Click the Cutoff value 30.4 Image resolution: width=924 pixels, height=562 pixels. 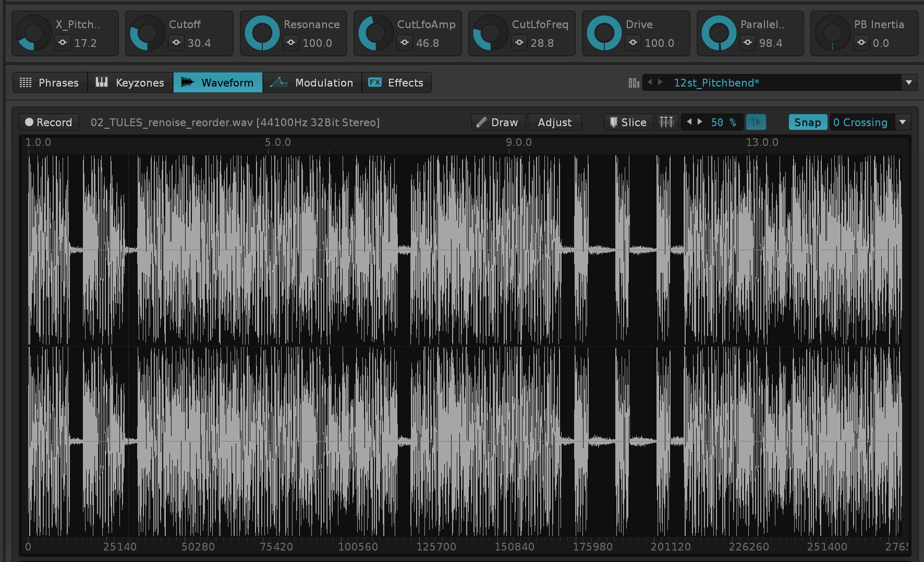(199, 43)
